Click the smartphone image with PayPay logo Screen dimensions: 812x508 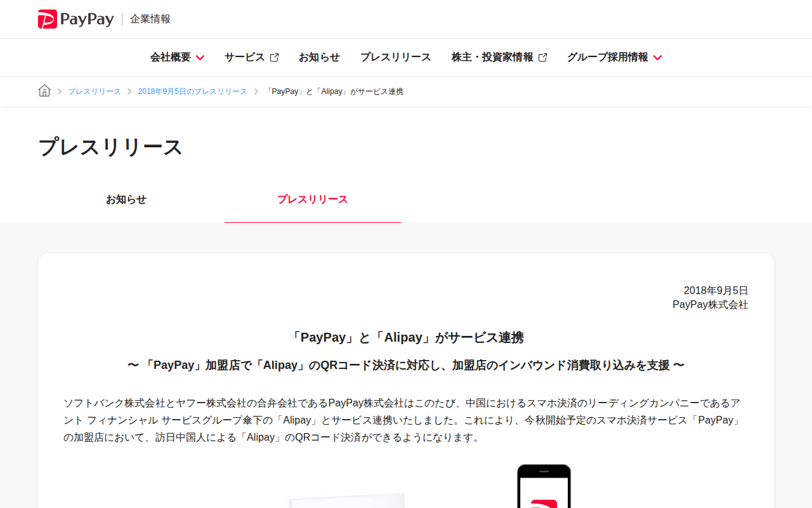[x=544, y=486]
